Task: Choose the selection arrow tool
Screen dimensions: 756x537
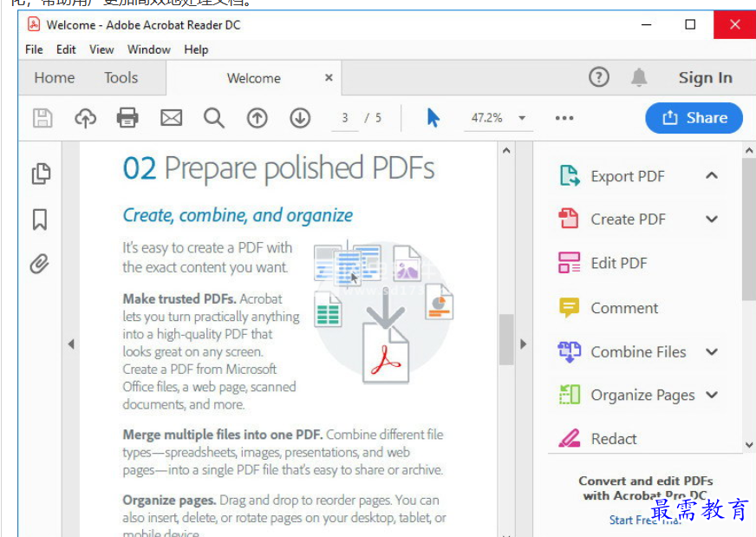Action: 433,118
